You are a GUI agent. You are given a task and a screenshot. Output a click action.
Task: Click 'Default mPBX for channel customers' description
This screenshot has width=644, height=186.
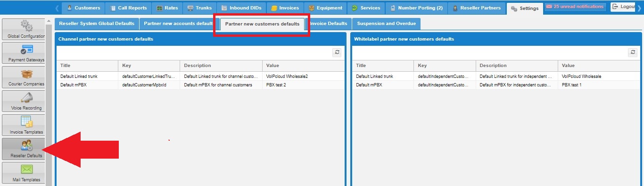point(221,85)
